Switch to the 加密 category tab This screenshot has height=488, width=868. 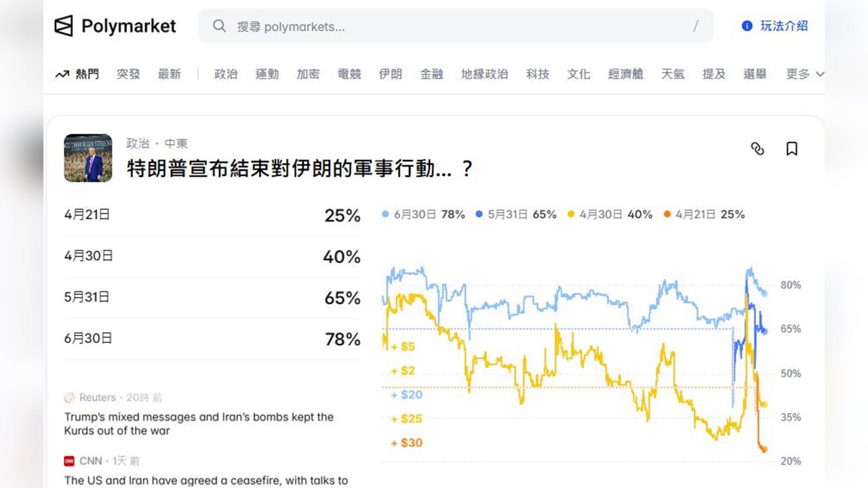[x=309, y=75]
